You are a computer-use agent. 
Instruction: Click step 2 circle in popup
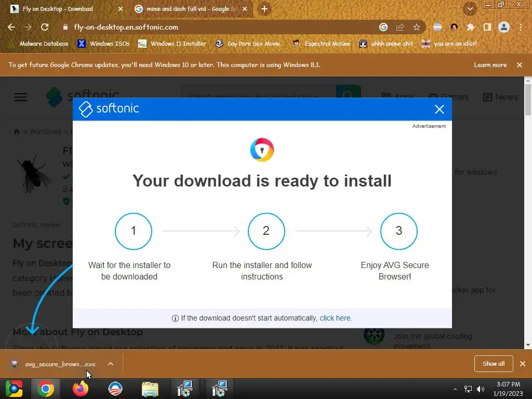click(267, 231)
